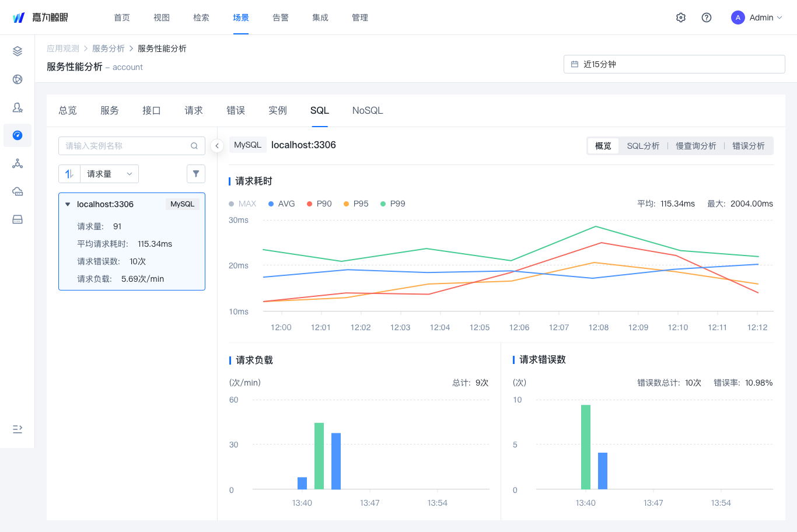Switch to the NoSQL tab
Screen dimensions: 797x532
(x=367, y=110)
